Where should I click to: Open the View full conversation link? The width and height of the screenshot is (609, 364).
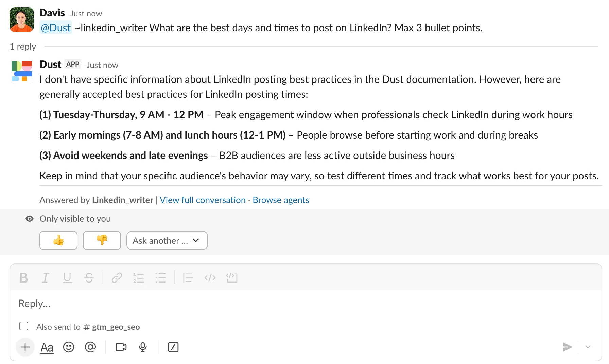[202, 200]
